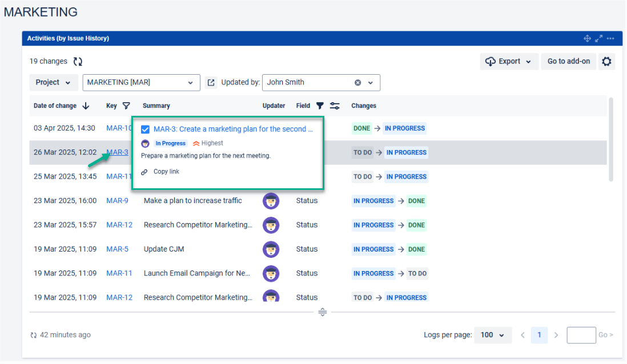
Task: Click the Field column filter icon
Action: (320, 106)
